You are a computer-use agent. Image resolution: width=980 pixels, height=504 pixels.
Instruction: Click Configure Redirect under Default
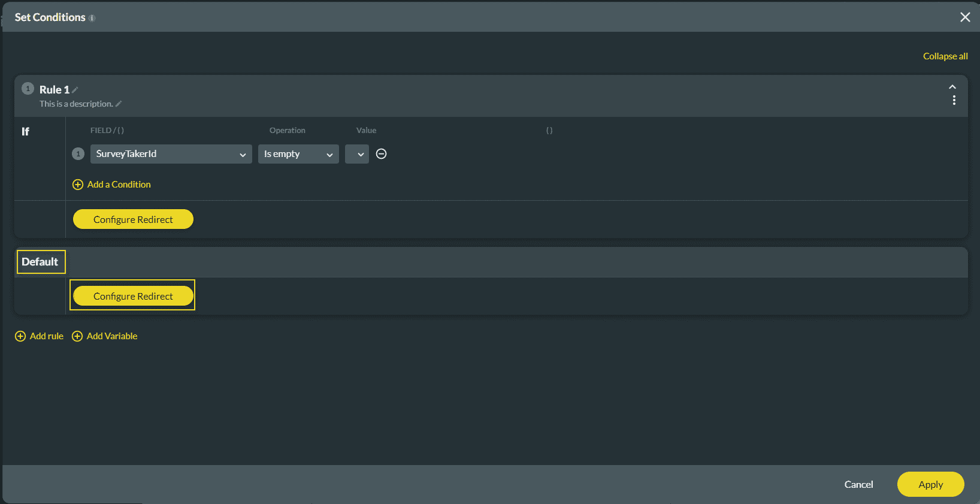(133, 296)
